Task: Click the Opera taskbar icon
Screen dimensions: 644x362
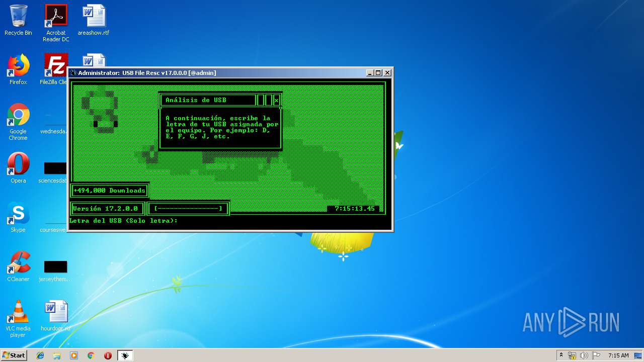Action: click(108, 355)
